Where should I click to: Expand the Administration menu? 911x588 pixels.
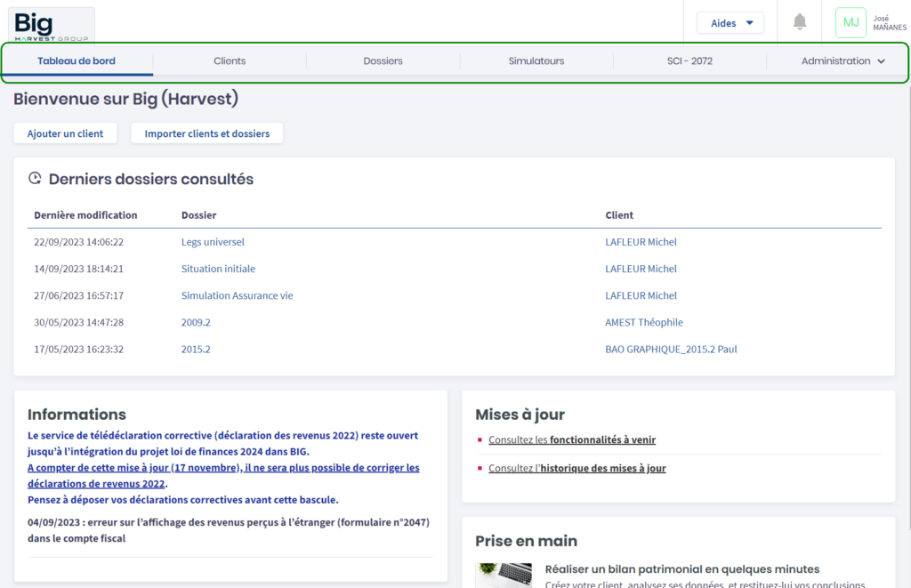pyautogui.click(x=842, y=61)
